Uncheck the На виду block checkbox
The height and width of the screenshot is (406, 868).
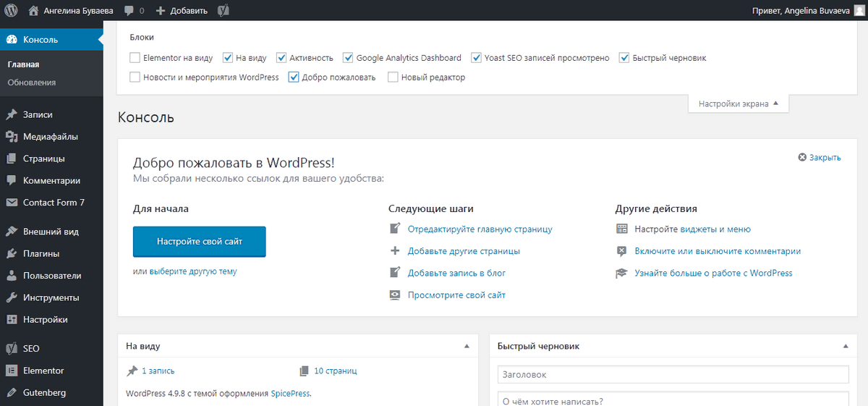(227, 58)
